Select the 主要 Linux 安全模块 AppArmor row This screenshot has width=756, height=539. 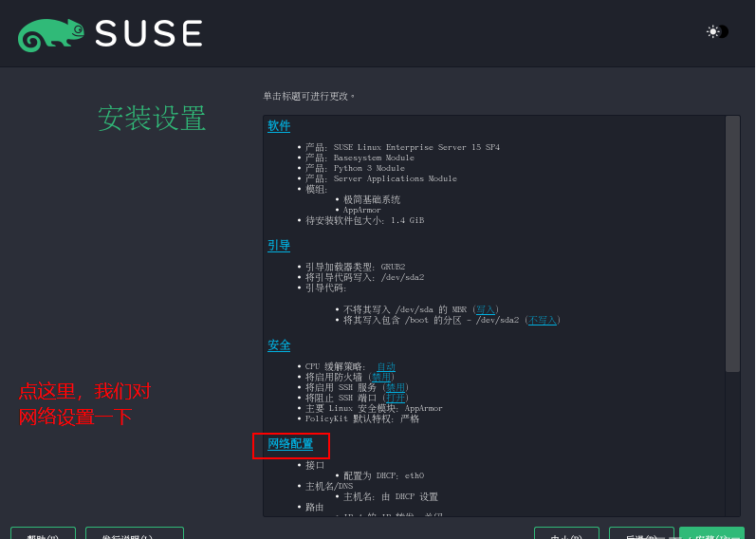tap(374, 409)
